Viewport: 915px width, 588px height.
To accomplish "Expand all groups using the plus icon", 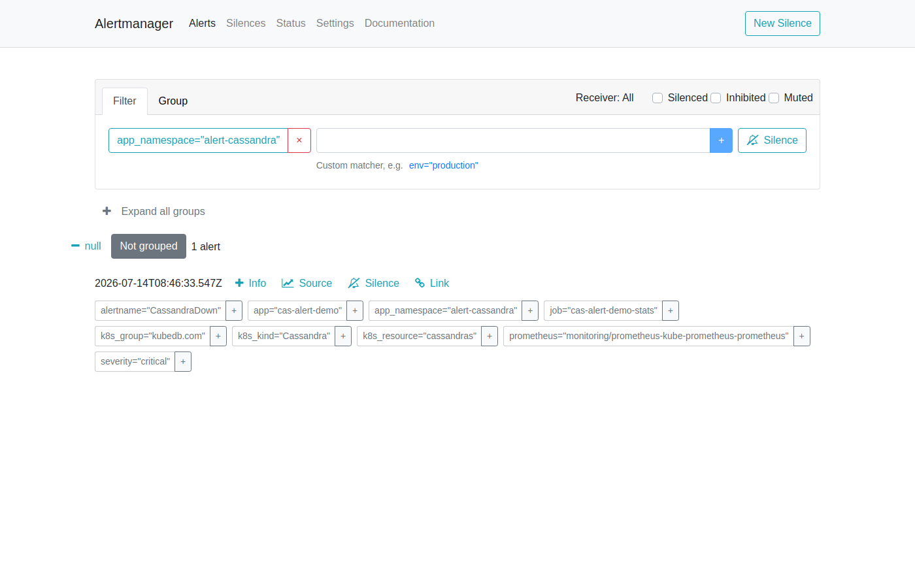I will (107, 211).
